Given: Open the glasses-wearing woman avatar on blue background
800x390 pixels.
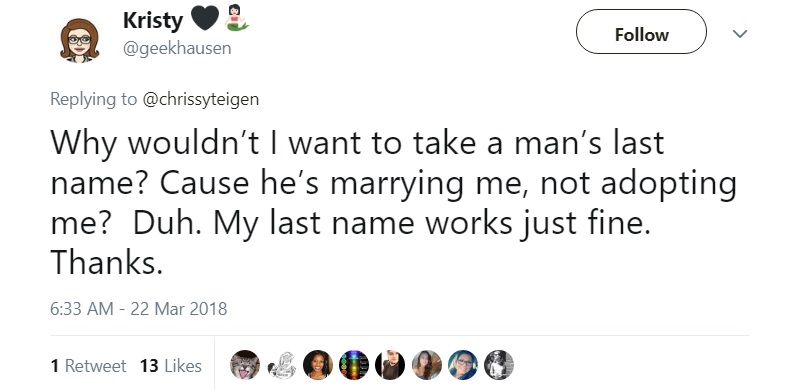Looking at the screenshot, I should tap(463, 365).
